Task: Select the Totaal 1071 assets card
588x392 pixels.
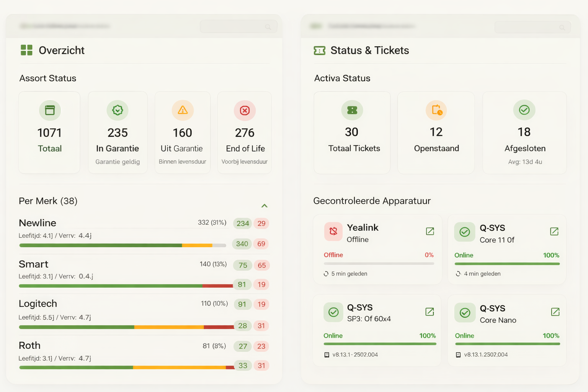Action: point(49,132)
